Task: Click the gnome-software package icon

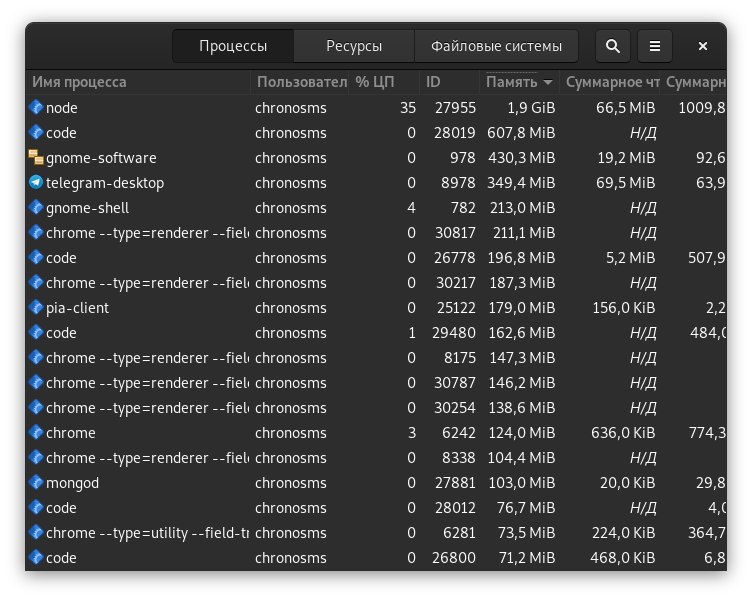Action: 36,157
